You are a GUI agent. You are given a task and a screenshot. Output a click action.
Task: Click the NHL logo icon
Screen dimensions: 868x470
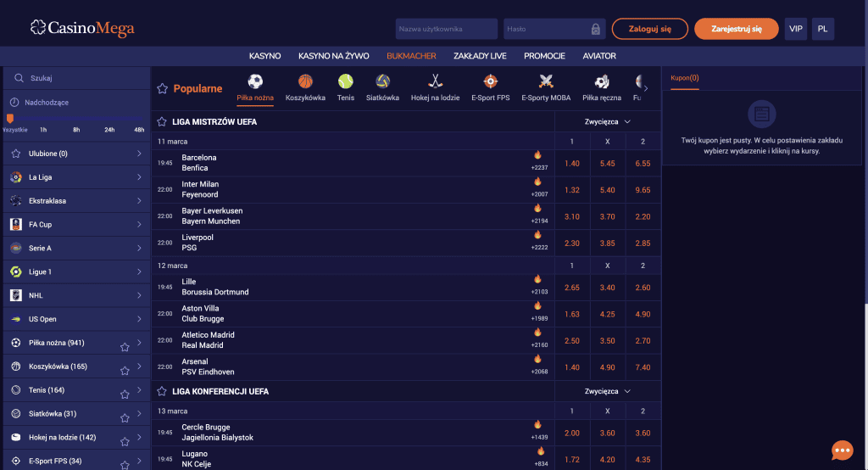16,295
